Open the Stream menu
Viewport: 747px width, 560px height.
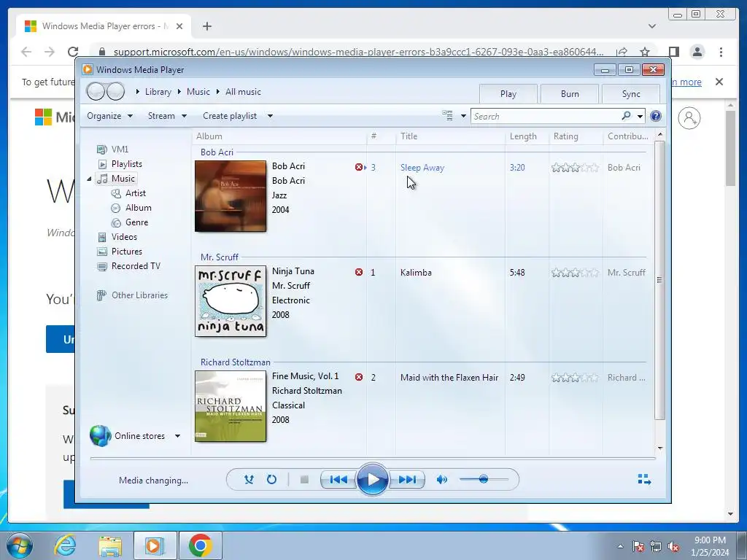click(x=167, y=116)
